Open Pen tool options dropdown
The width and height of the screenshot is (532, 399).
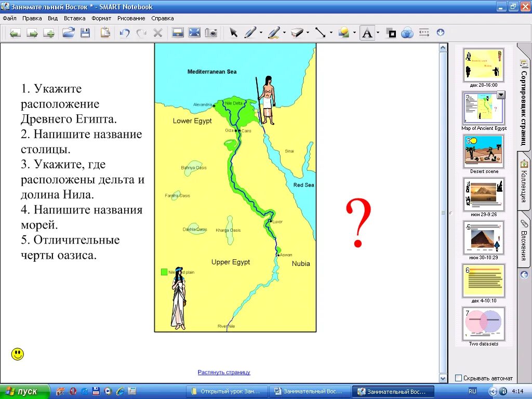tap(261, 33)
